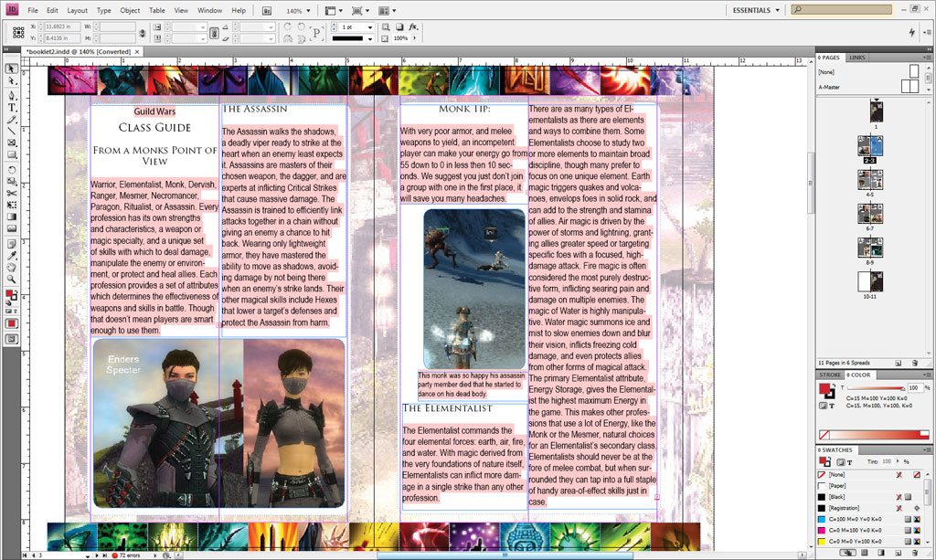Select the Eyedropper tool

coord(12,255)
